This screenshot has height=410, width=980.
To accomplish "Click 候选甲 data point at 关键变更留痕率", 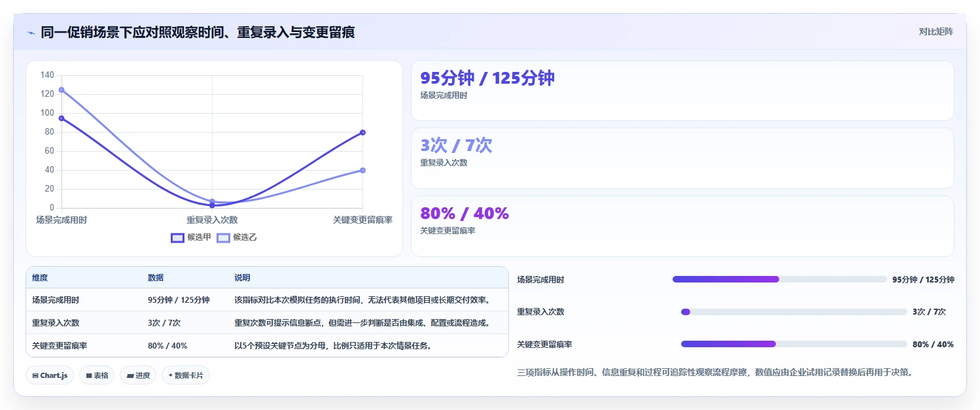I will 362,133.
